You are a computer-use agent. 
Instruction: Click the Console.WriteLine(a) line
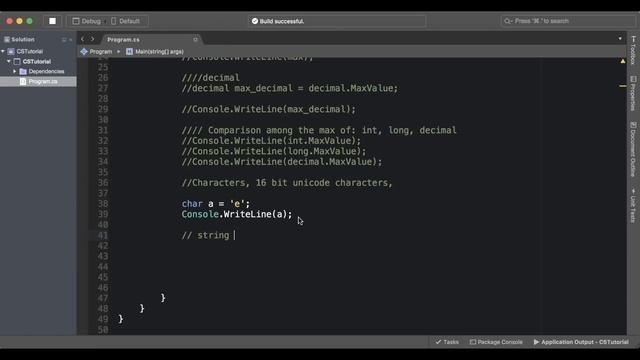[237, 214]
